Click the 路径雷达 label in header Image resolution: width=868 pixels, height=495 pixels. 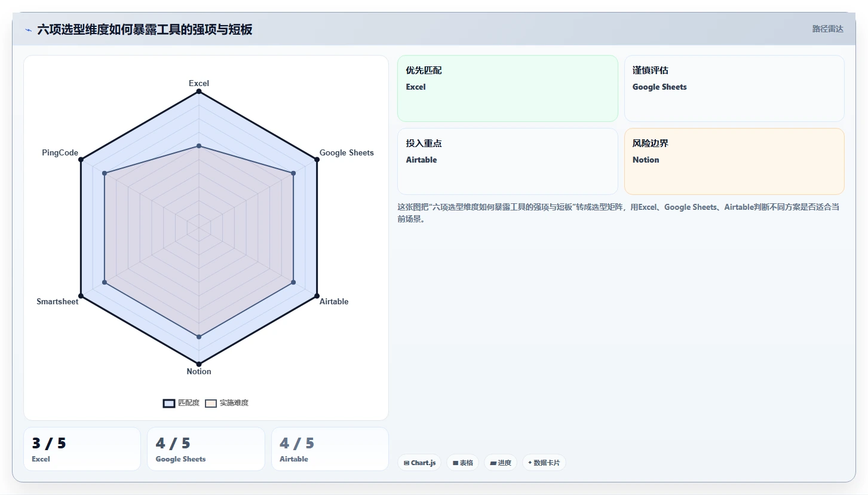[827, 29]
